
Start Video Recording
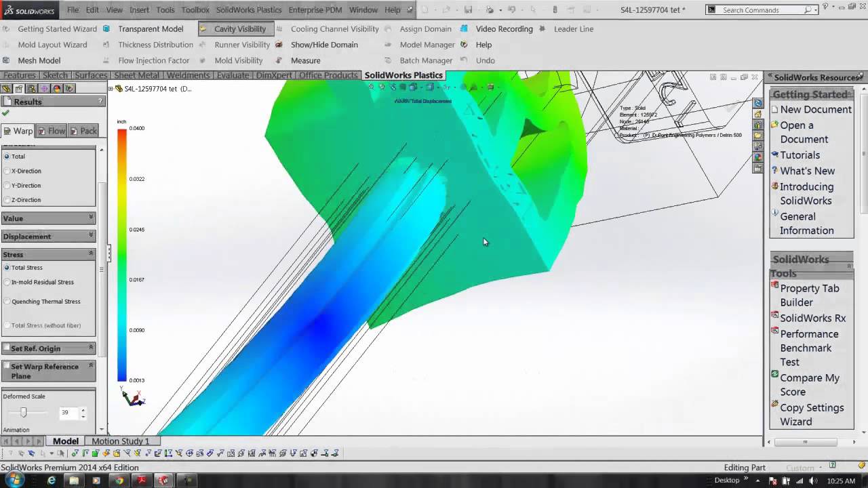click(x=496, y=29)
